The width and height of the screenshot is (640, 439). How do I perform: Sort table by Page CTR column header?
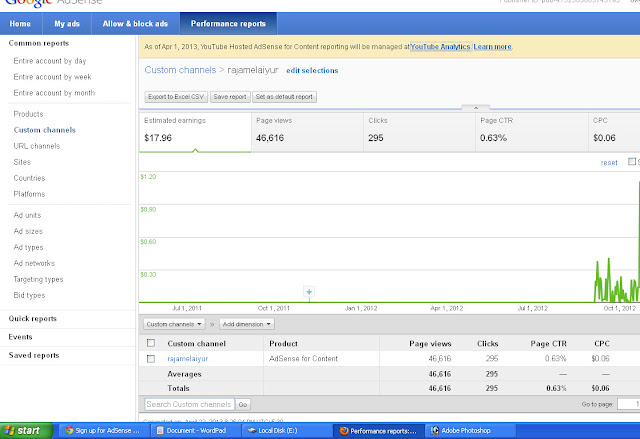click(x=549, y=344)
